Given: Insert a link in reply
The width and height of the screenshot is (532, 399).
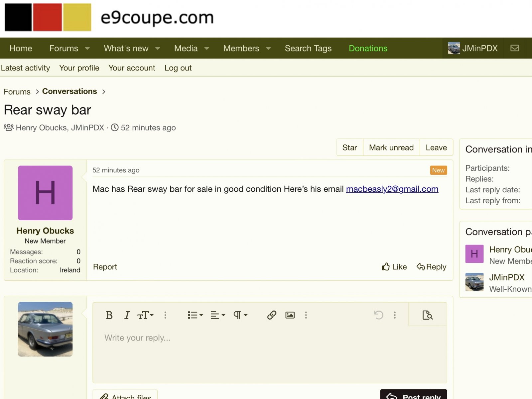Looking at the screenshot, I should 272,315.
